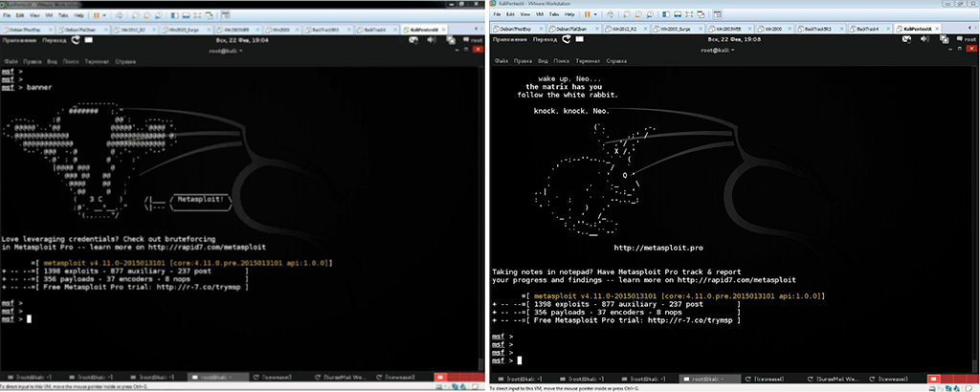Open Tabs menu in right VMware window
980x392 pixels.
coord(554,14)
